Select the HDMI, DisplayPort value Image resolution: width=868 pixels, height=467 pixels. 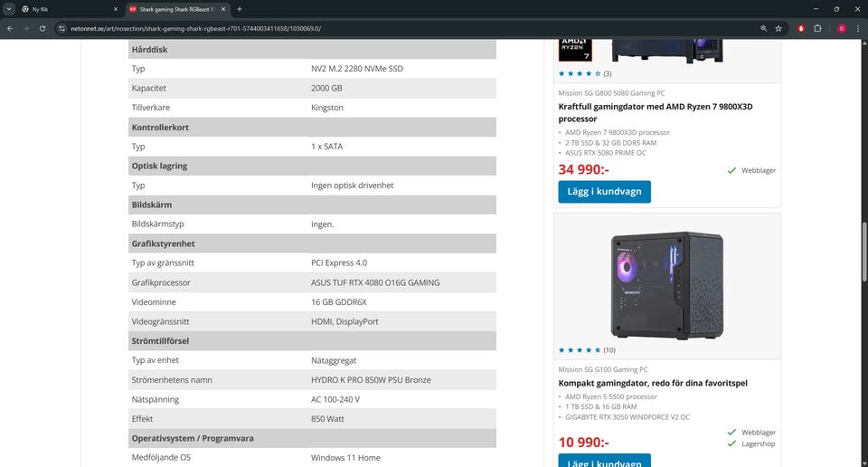pyautogui.click(x=344, y=321)
